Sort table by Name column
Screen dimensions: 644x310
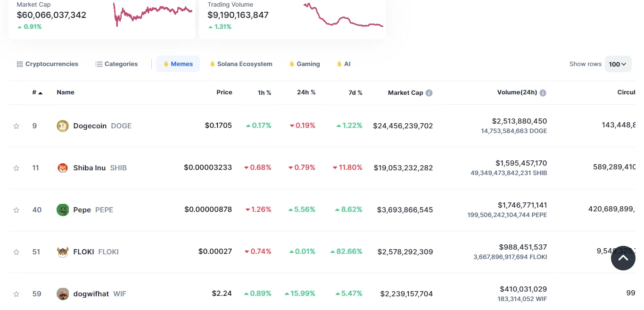[x=66, y=92]
